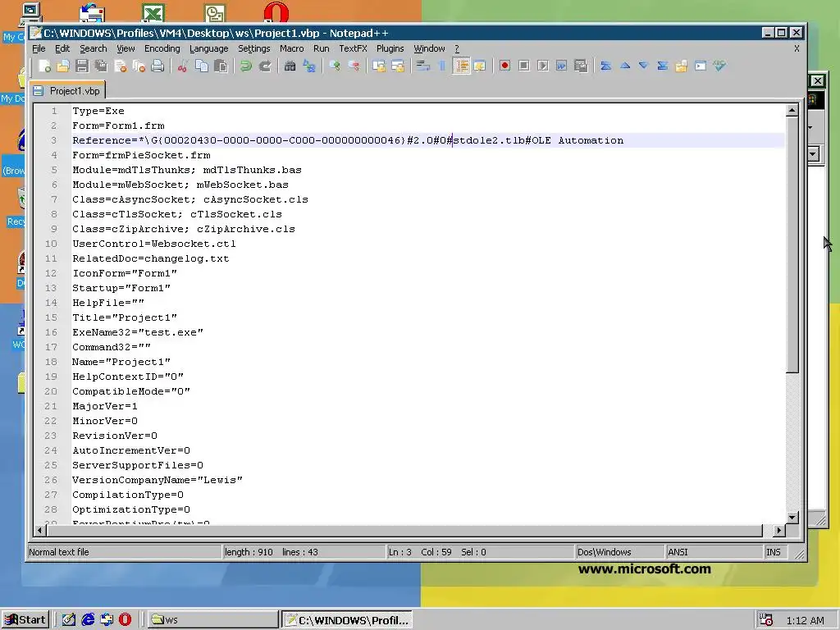This screenshot has height=630, width=840.
Task: Click the Close All documents icon
Action: [x=139, y=66]
